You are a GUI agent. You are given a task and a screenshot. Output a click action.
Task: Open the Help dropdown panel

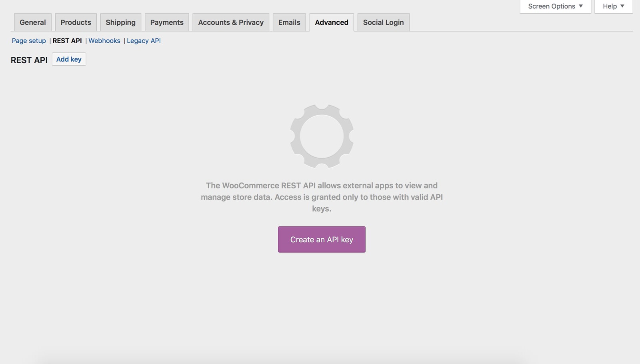613,6
